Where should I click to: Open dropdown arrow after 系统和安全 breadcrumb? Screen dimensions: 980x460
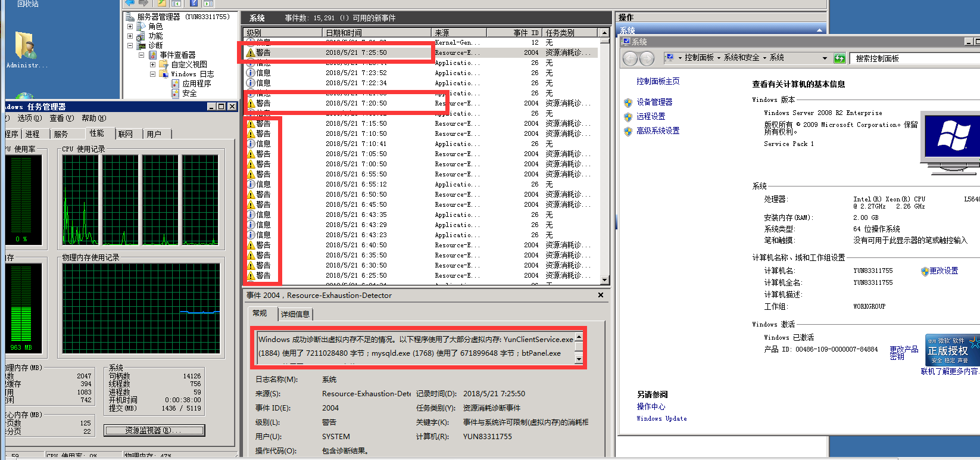coord(764,58)
